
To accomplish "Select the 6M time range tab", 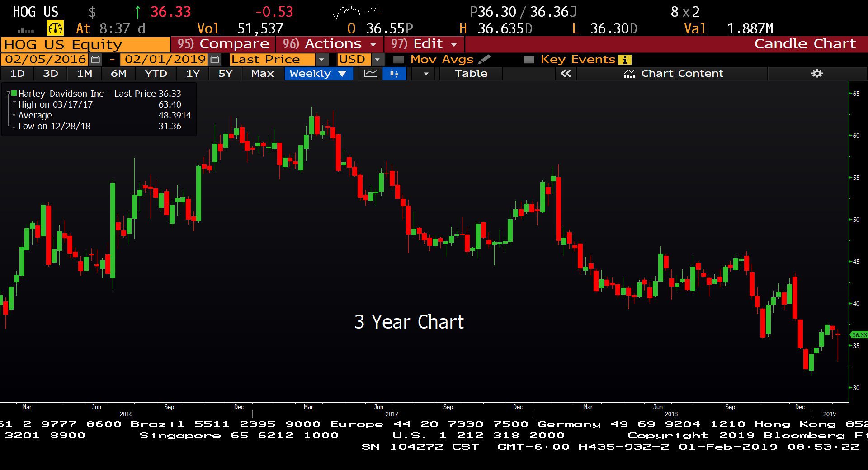I will point(118,73).
